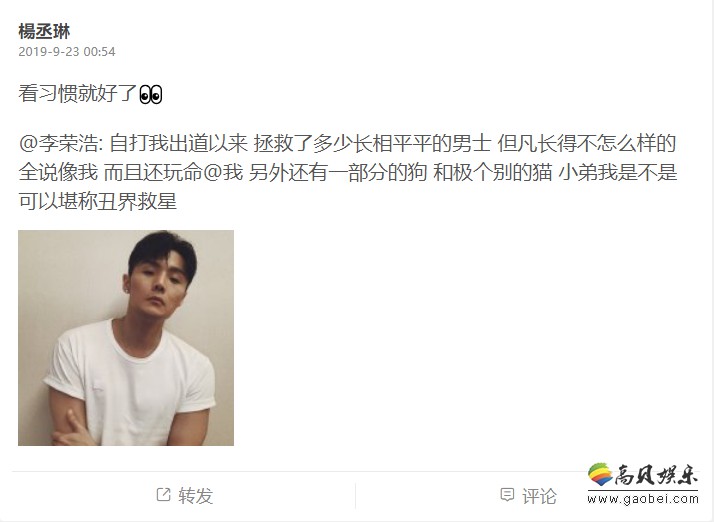Click the phrase 拯救了多少长相平平的男士
The width and height of the screenshot is (714, 522).
click(372, 143)
